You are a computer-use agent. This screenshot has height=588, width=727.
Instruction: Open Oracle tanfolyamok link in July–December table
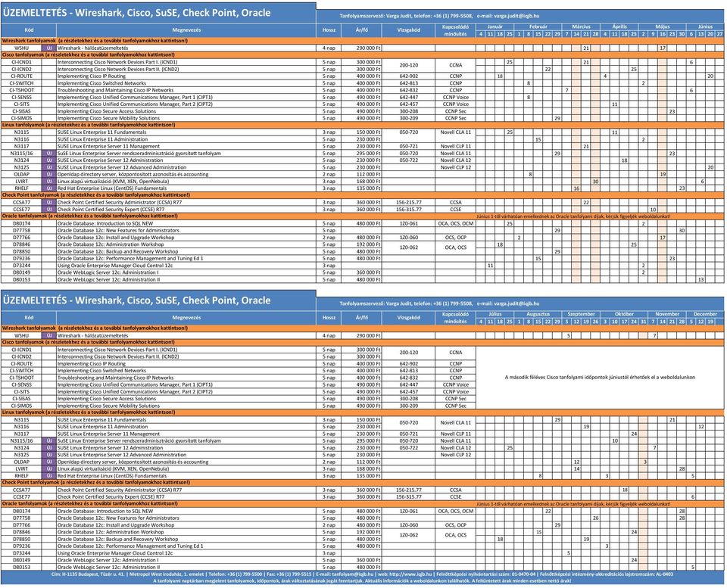point(90,503)
